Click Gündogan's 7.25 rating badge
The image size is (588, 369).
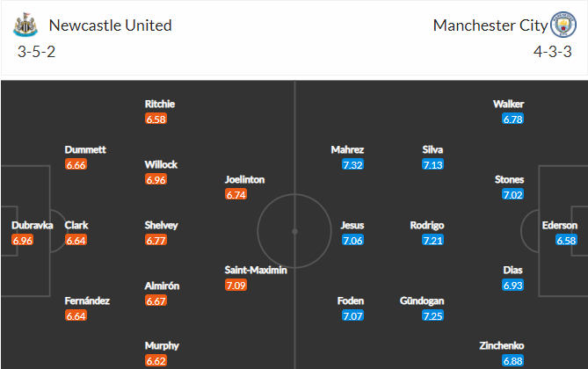tap(432, 315)
